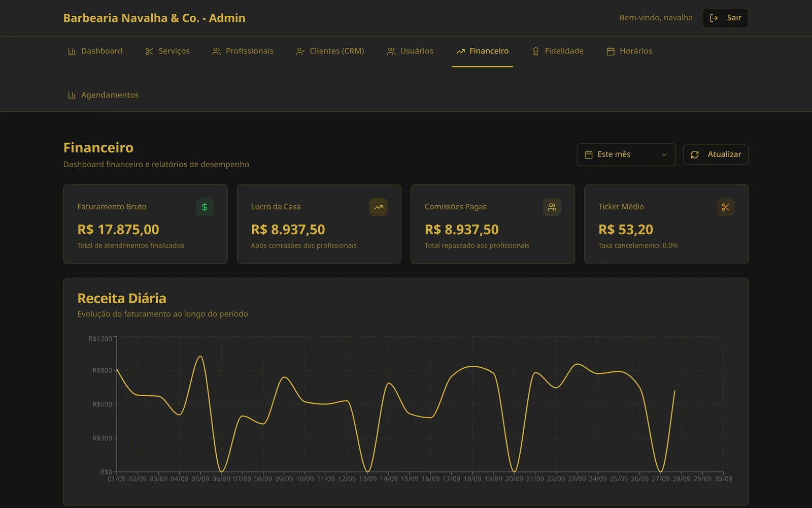Click the scissors icon next to Serviços
The width and height of the screenshot is (812, 508).
(x=149, y=51)
